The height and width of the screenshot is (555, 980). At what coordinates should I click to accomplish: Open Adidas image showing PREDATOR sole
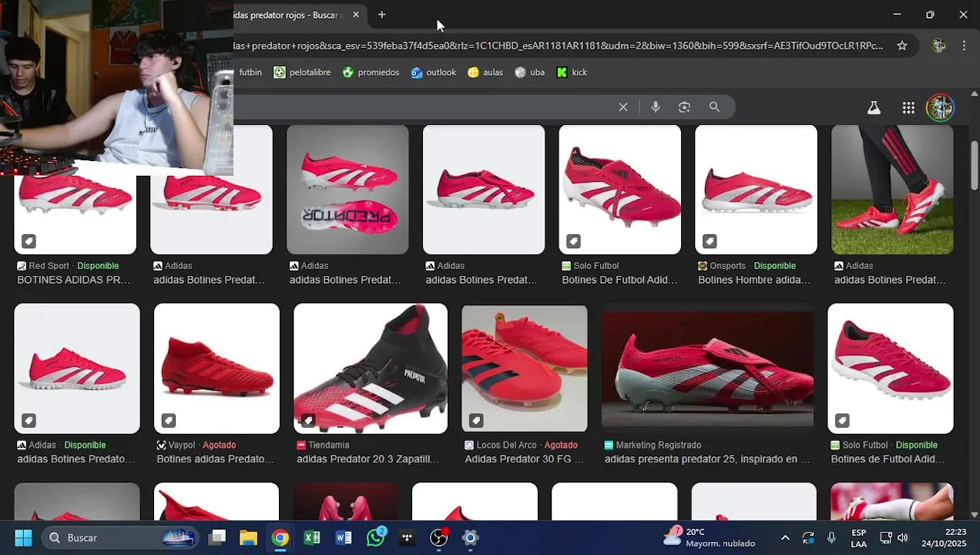[347, 190]
